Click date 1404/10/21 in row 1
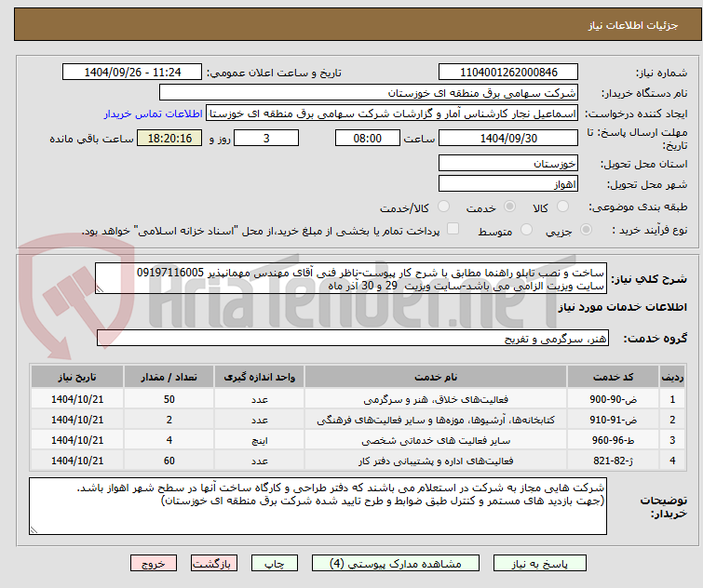This screenshot has width=703, height=588. pos(77,399)
